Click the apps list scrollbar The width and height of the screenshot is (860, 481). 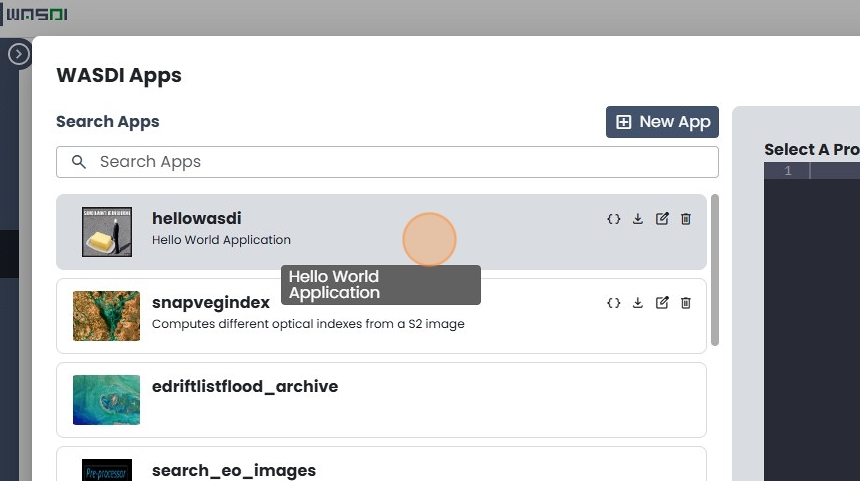point(715,270)
